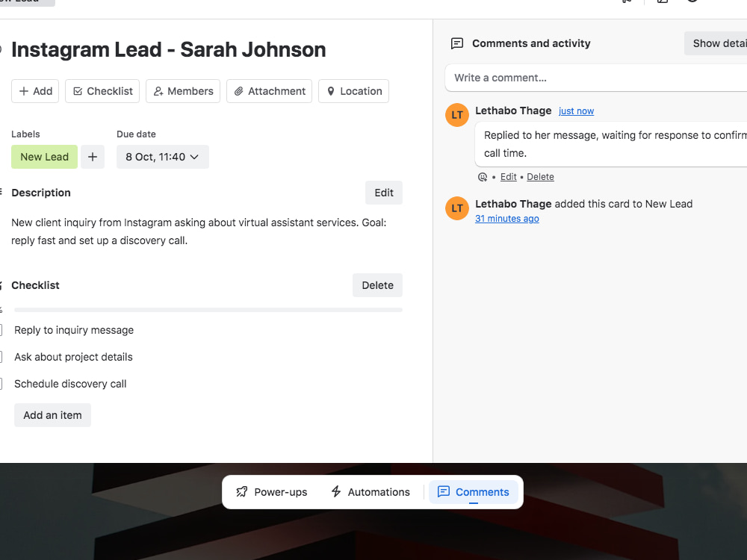The width and height of the screenshot is (747, 560).
Task: Open the Automations tab
Action: pos(371,492)
